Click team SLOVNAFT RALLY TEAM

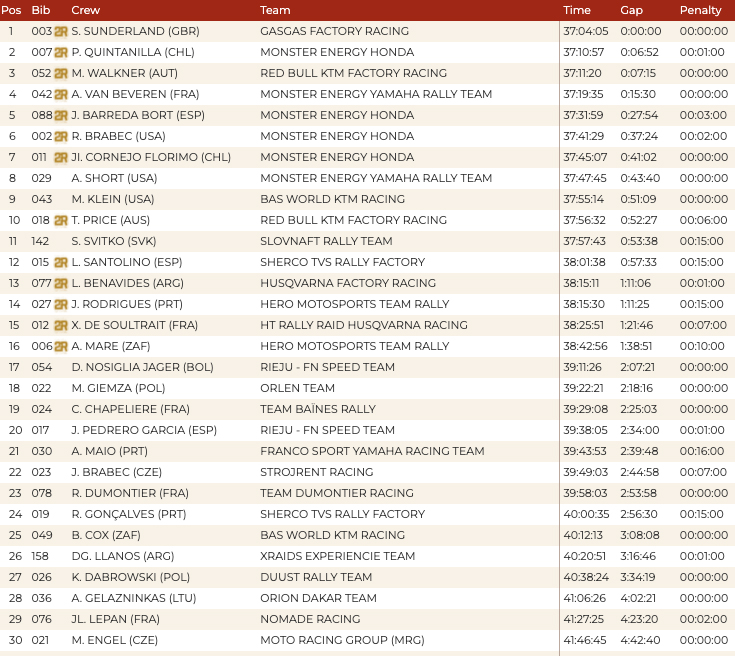coord(326,241)
